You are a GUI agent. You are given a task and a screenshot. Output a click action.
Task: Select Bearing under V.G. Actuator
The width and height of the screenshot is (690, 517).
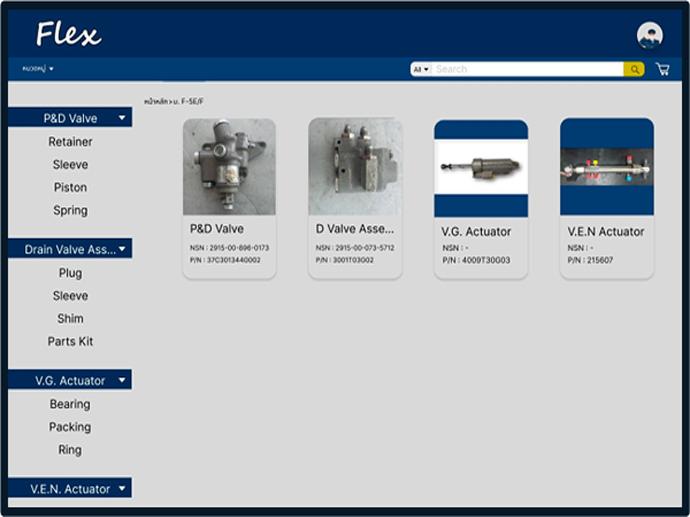point(70,404)
